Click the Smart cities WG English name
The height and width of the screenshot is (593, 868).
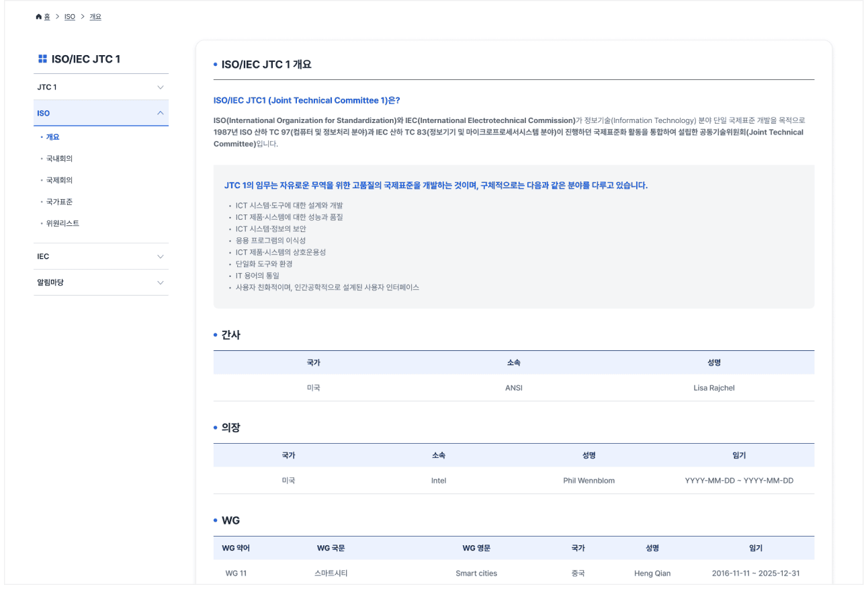pos(476,574)
